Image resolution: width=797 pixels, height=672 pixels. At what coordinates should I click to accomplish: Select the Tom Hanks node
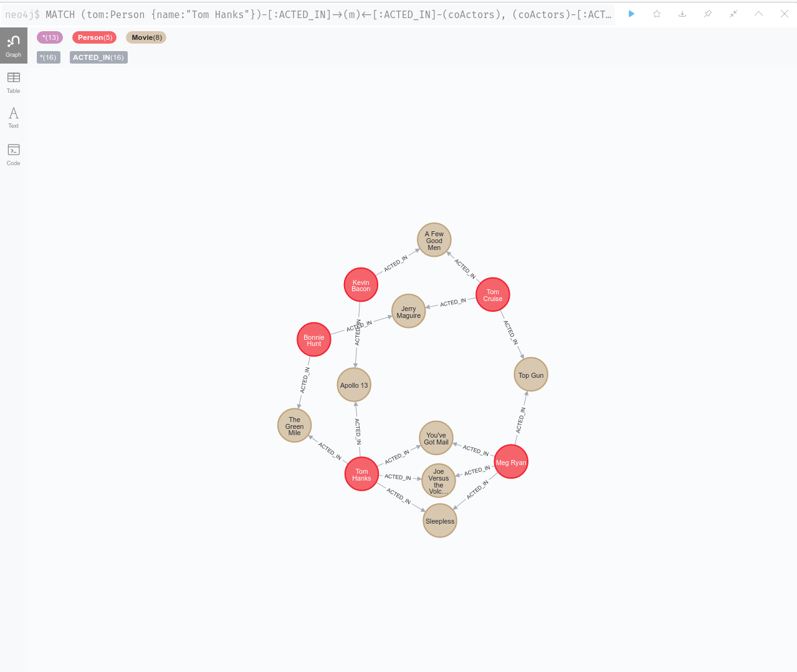pos(361,474)
